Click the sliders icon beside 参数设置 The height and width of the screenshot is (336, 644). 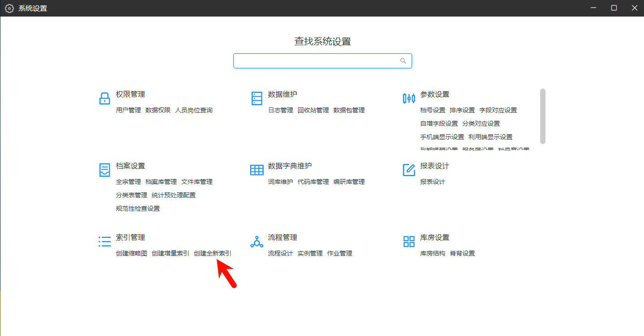(x=409, y=98)
